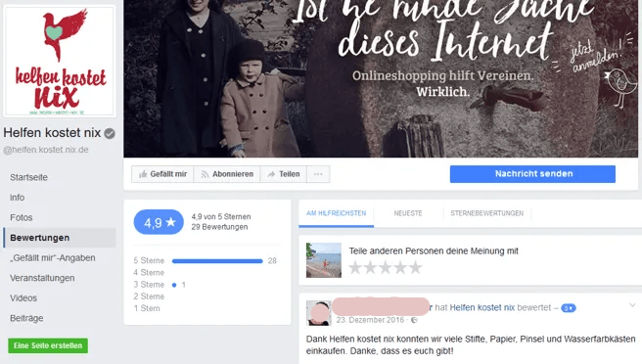
Task: Select the 4 Sterne row label
Action: coord(149,273)
